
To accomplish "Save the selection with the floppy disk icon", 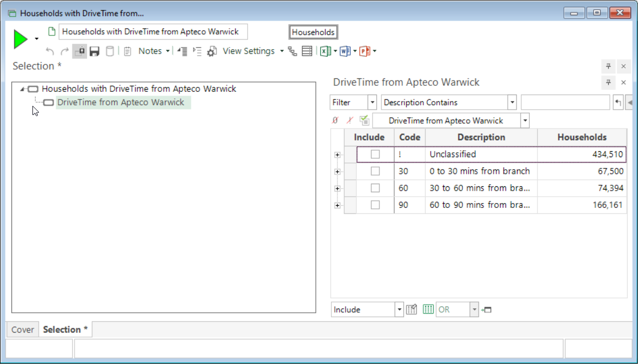I will (x=95, y=51).
